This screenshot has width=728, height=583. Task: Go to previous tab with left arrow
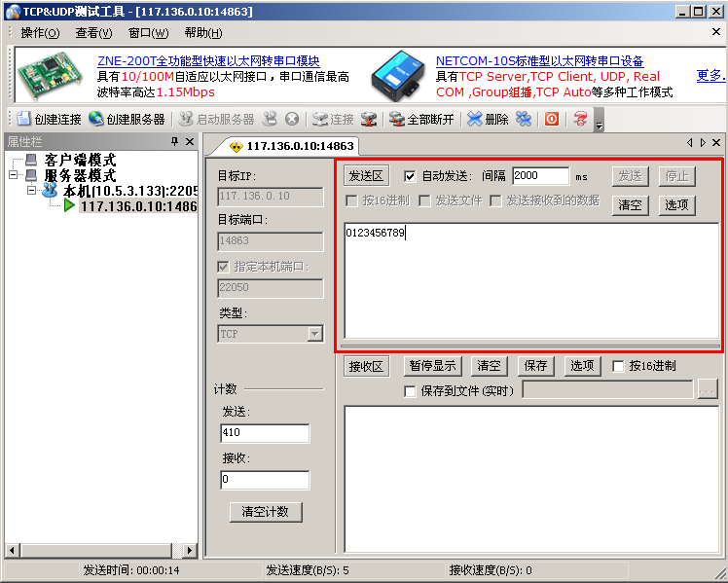(x=689, y=142)
